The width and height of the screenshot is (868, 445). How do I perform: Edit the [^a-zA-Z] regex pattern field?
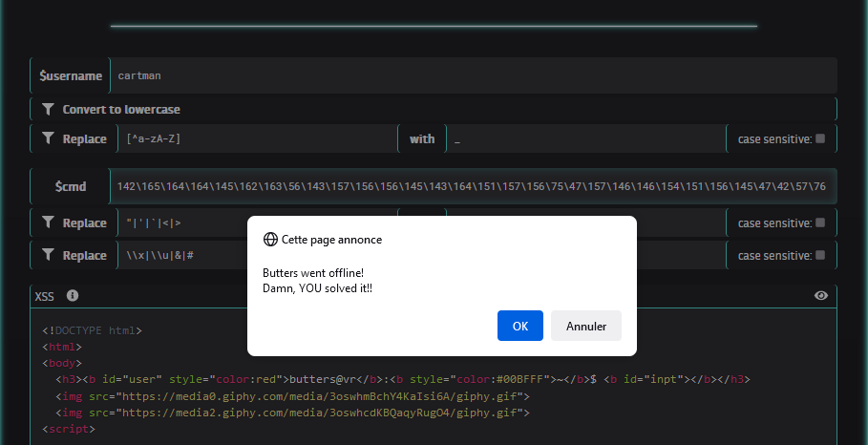[256, 139]
